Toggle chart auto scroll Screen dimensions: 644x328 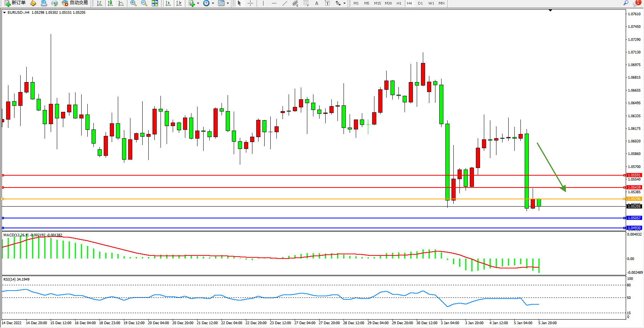(168, 3)
